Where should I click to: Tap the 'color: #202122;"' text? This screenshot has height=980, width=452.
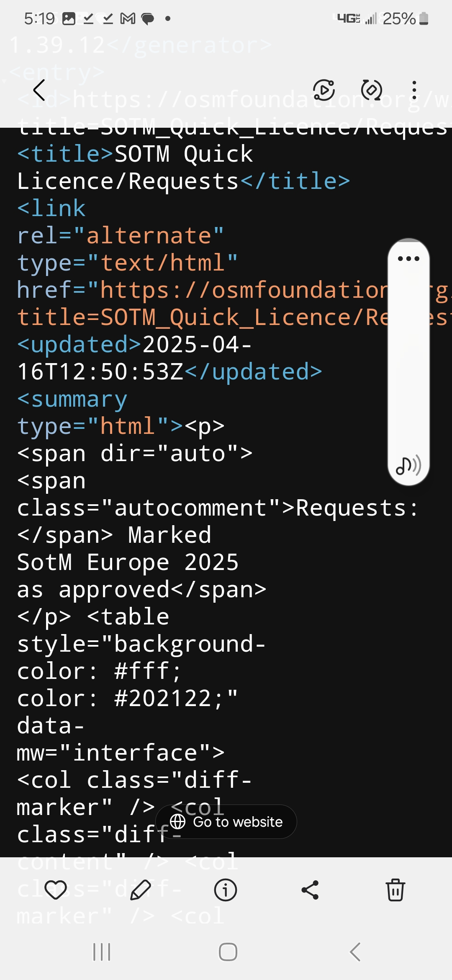click(128, 698)
